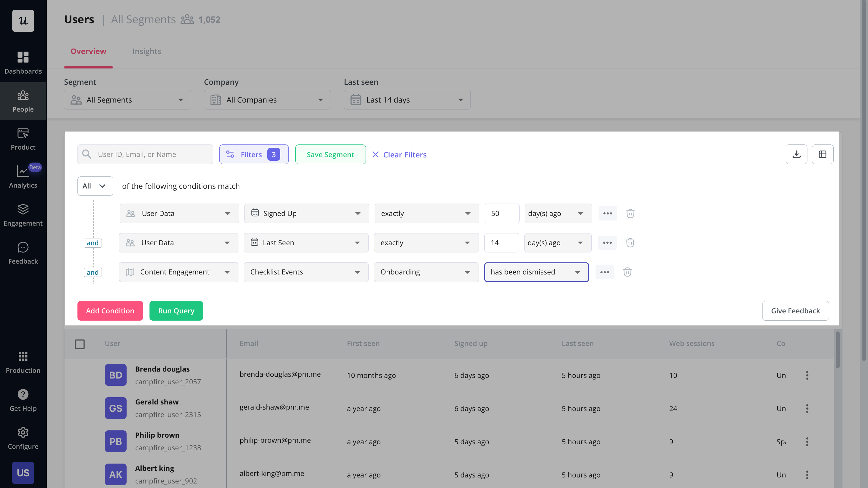Screen dimensions: 868x488
Task: Open more options for the Onboarding condition
Action: coord(605,272)
